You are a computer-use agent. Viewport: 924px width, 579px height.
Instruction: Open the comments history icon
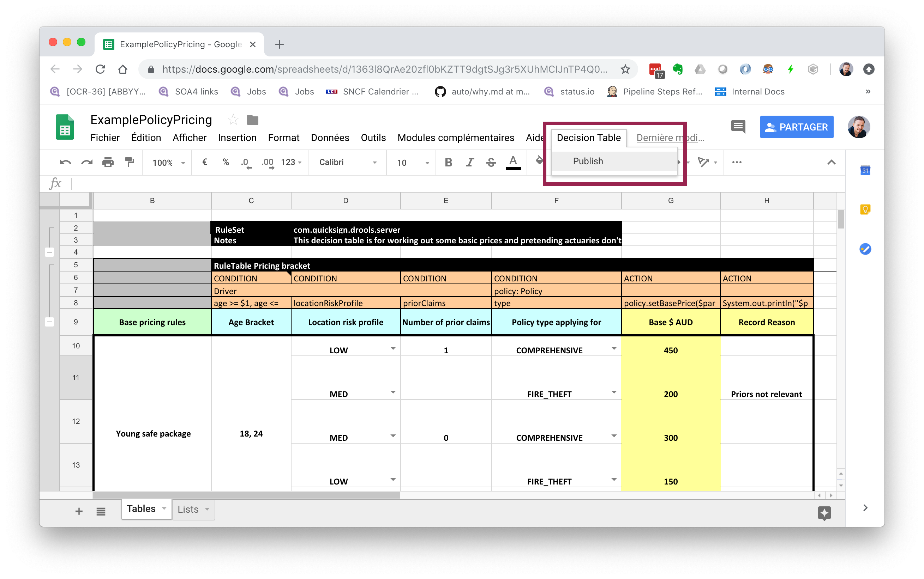click(738, 126)
